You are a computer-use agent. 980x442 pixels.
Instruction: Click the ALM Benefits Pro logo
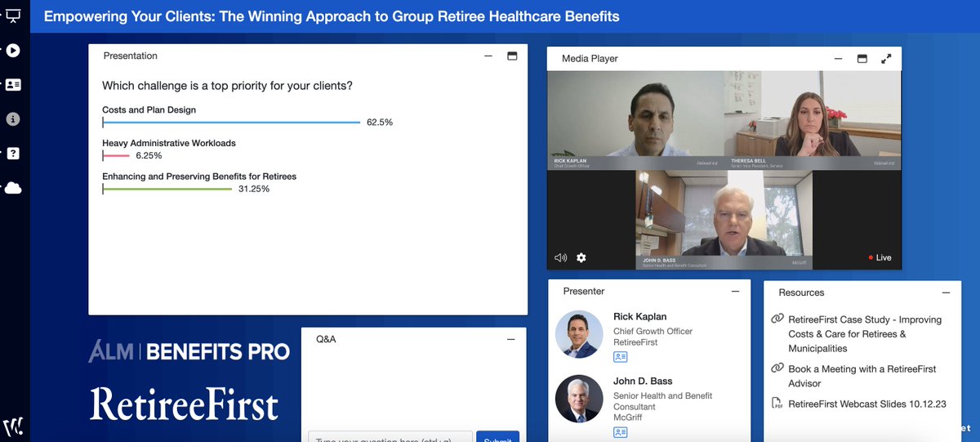(189, 352)
